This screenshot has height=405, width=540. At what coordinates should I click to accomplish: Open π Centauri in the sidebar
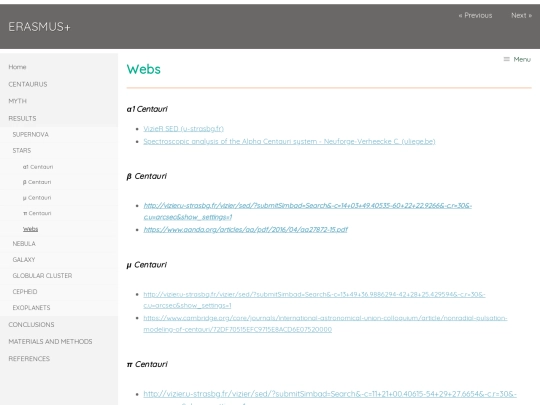pyautogui.click(x=37, y=213)
